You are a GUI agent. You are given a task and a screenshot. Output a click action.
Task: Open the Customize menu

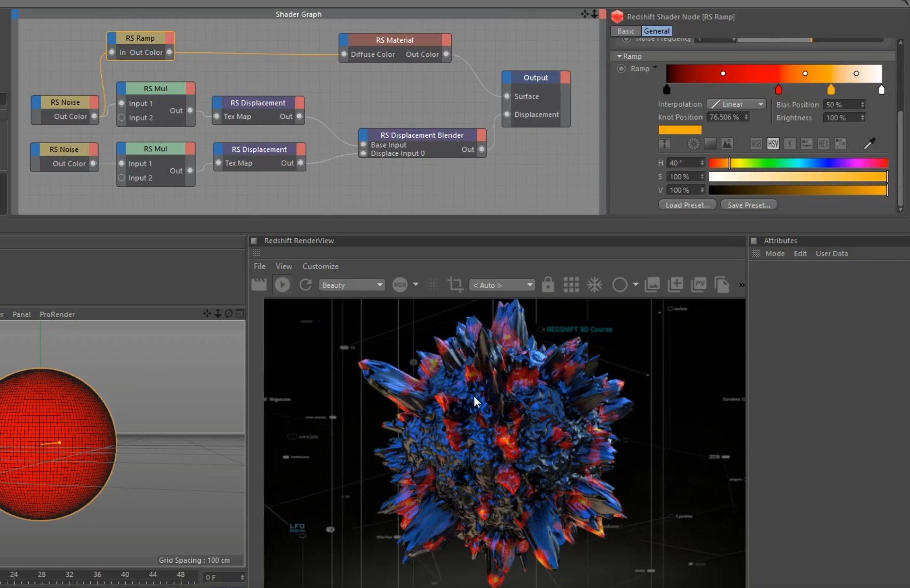pyautogui.click(x=320, y=266)
